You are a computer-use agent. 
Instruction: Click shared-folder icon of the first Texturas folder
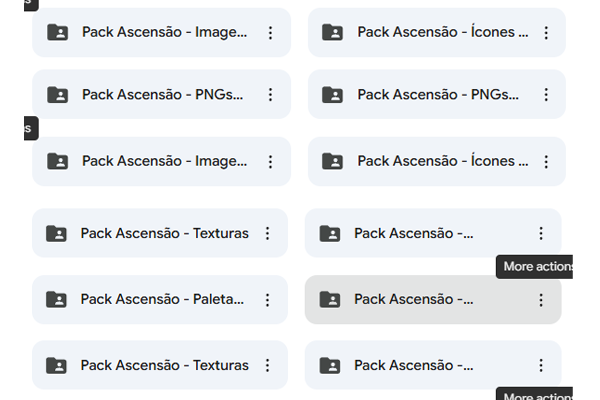[x=57, y=233]
